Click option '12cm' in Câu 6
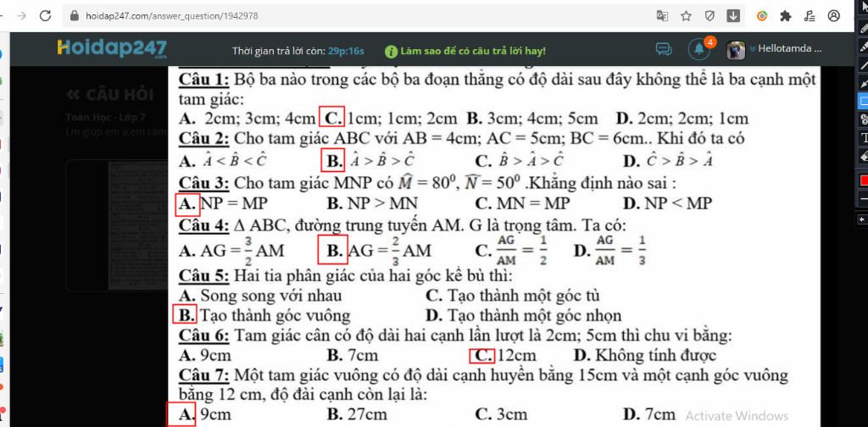The image size is (868, 427). 518,355
